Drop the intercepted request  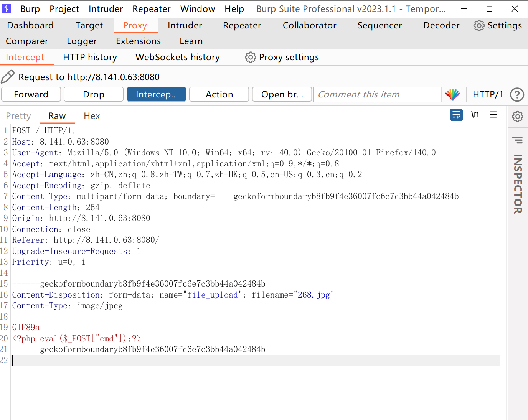94,94
